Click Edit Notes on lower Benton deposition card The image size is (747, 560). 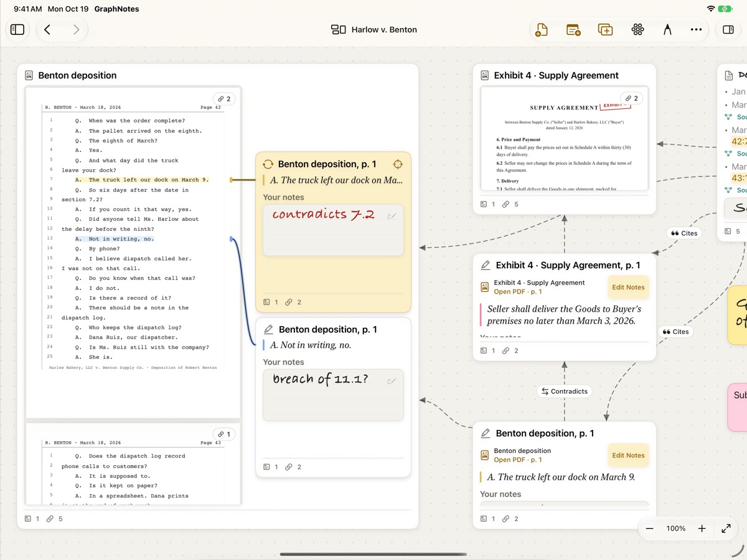pos(628,455)
